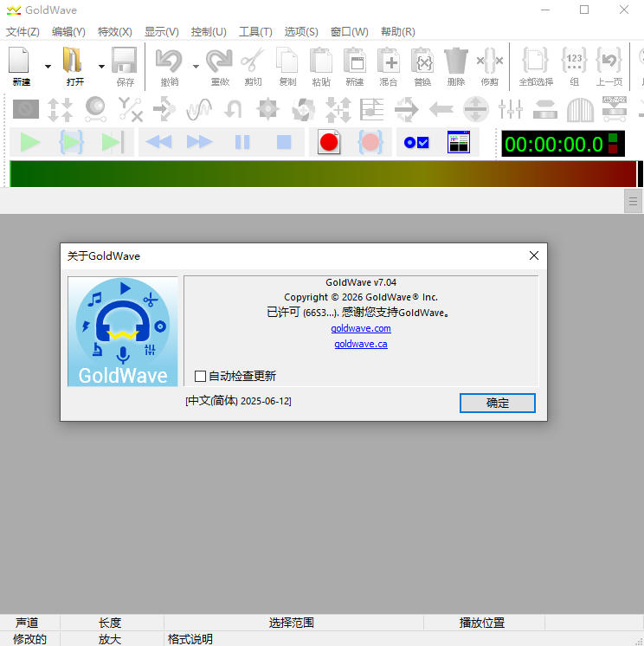Image resolution: width=644 pixels, height=646 pixels.
Task: Click the Fast forward button
Action: coord(200,142)
